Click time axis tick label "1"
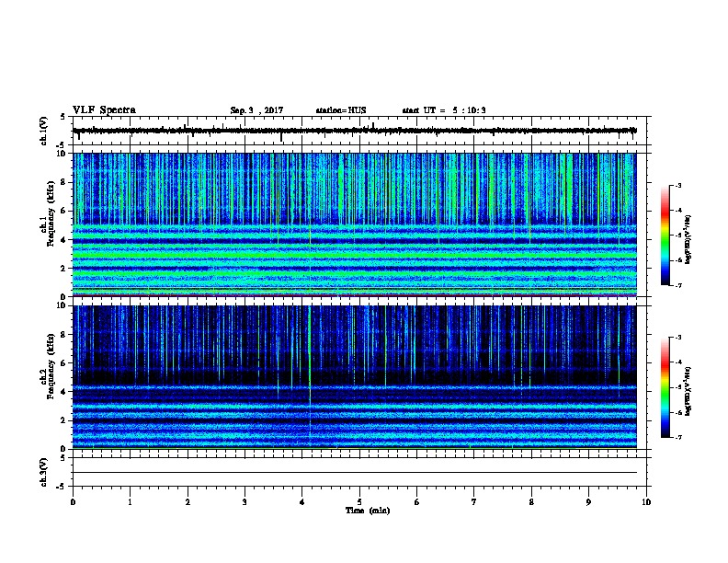 tap(130, 502)
